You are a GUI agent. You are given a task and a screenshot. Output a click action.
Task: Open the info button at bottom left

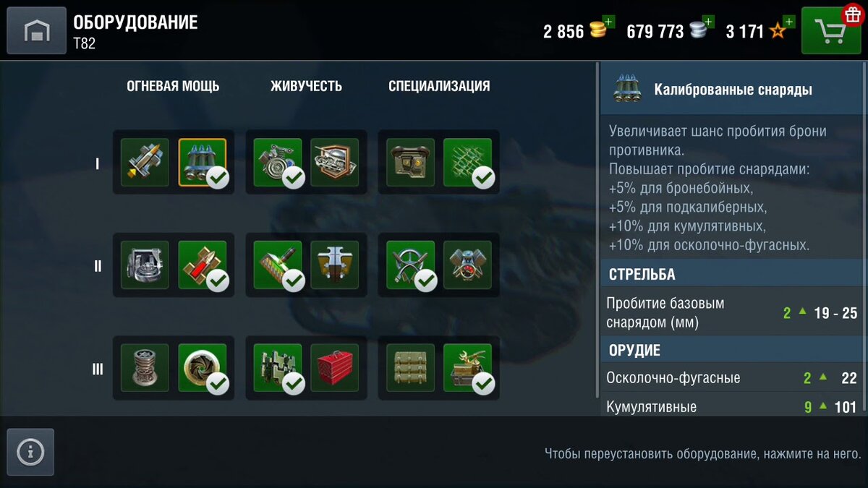(x=30, y=452)
